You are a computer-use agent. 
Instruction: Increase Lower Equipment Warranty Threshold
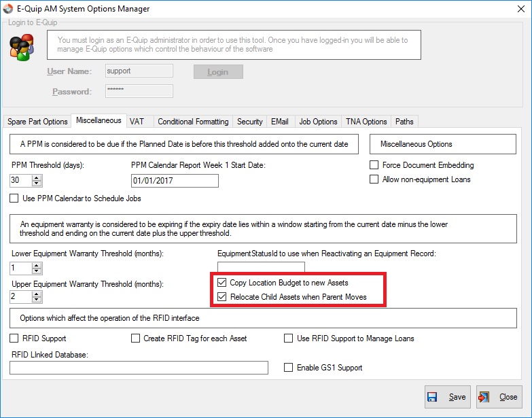pyautogui.click(x=37, y=265)
